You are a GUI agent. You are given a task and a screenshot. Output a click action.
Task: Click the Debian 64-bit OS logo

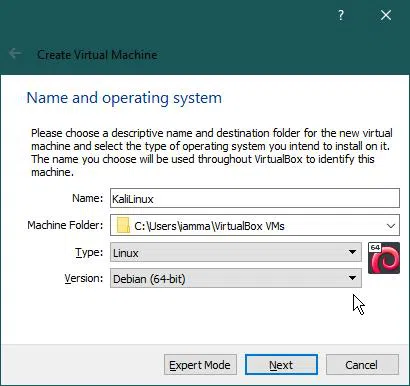(384, 258)
